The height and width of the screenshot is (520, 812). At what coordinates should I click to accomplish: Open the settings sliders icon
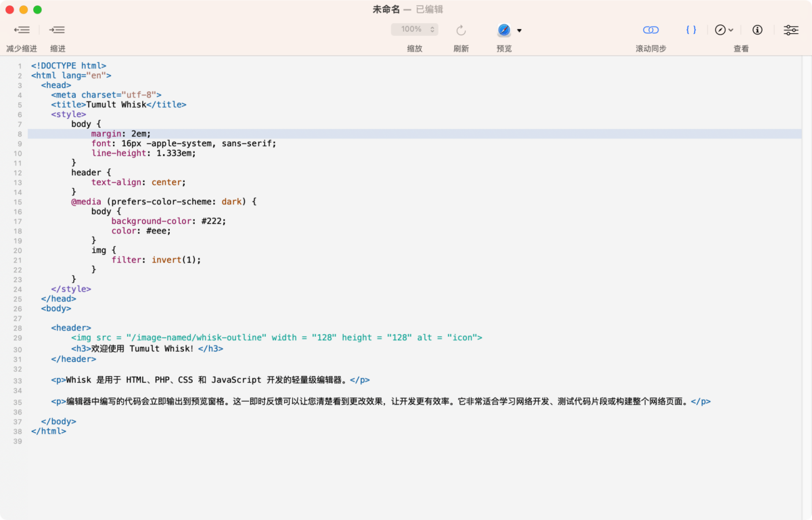point(791,30)
